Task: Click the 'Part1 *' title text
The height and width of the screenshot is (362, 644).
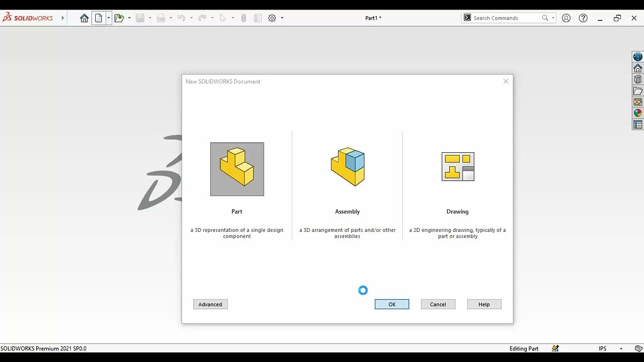Action: 373,18
